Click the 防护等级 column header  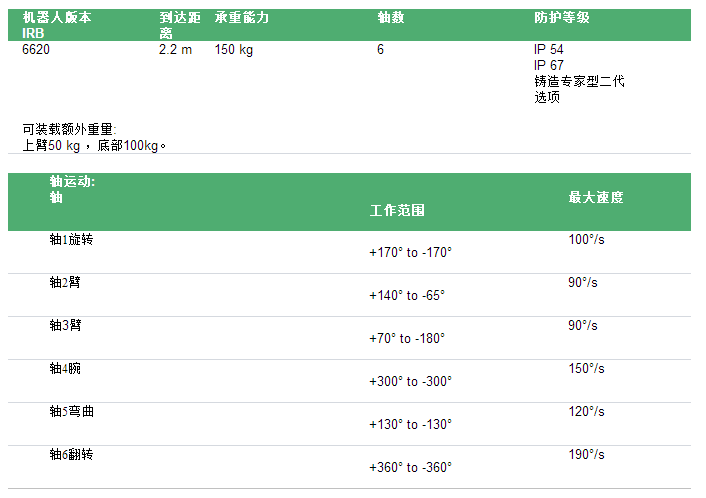(562, 18)
